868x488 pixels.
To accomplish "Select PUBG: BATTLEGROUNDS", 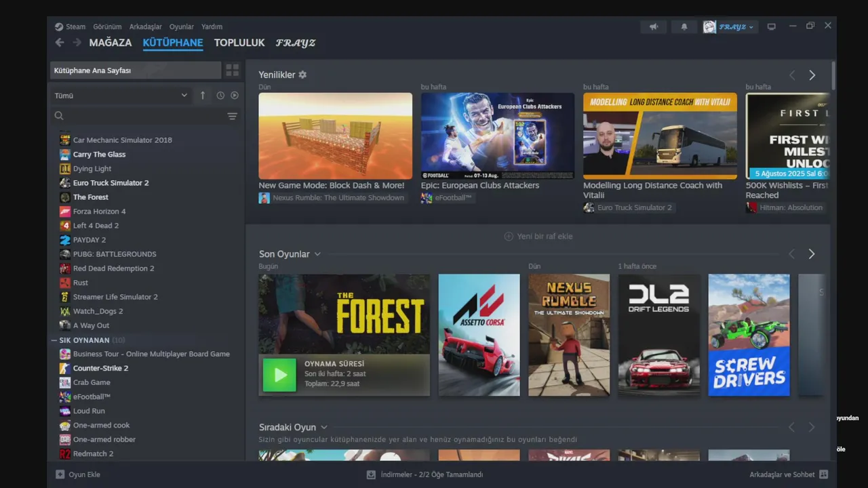I will [115, 254].
